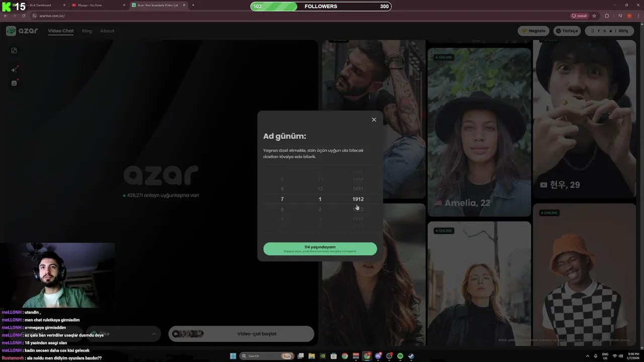
Task: Select month 12 in the date picker
Action: 320,189
